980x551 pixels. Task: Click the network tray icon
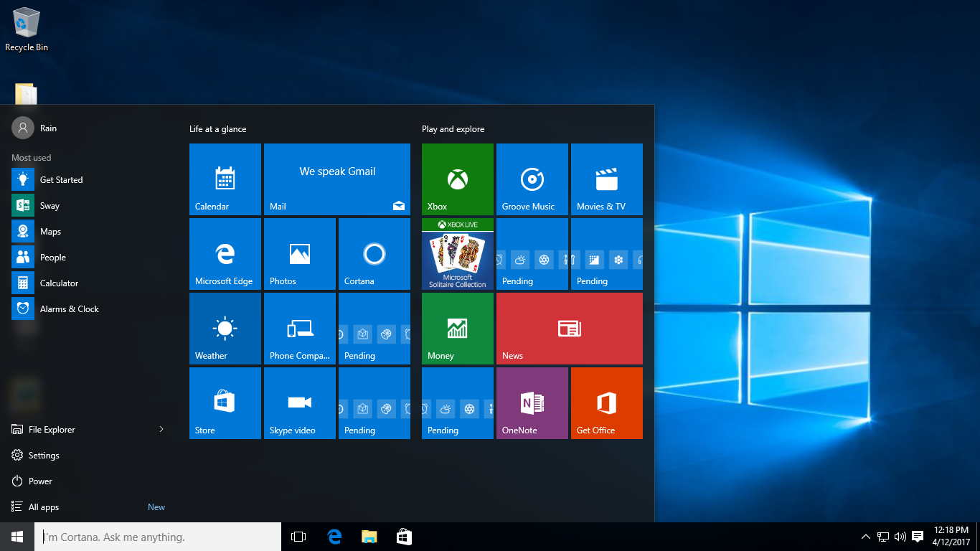coord(883,537)
